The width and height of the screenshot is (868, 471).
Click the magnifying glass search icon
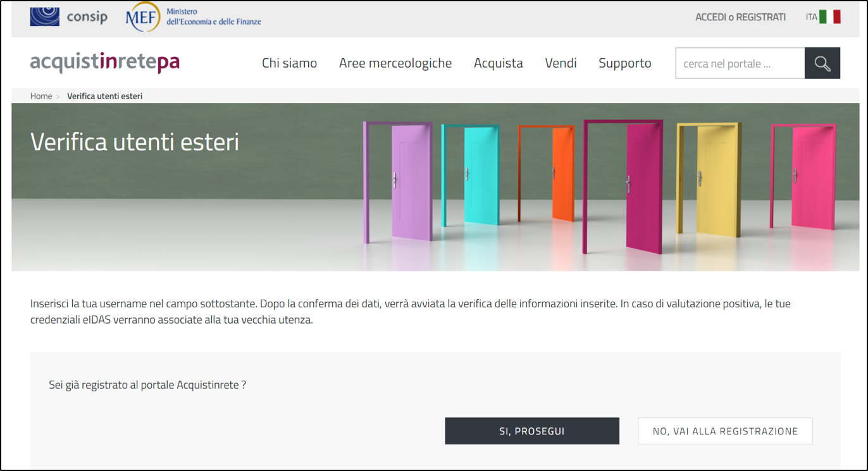coord(822,63)
